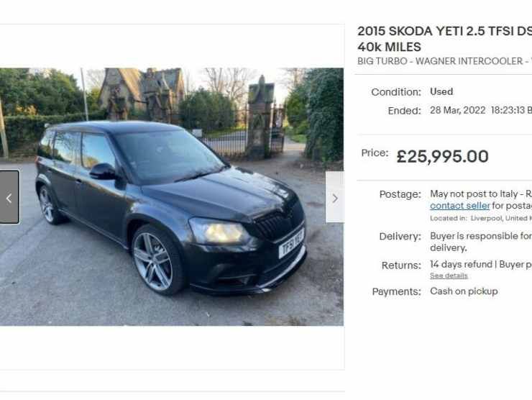Click the Cash on pickup payment text
This screenshot has height=400, width=532.
[464, 291]
